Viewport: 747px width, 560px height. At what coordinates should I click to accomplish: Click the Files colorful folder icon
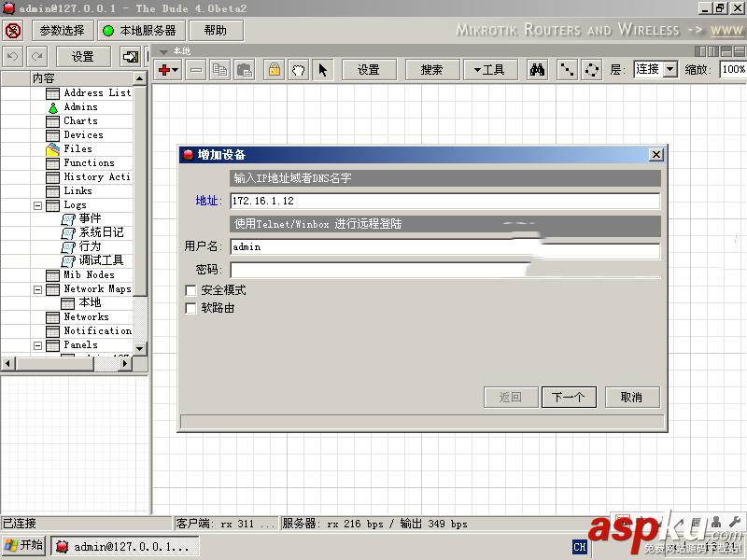53,149
